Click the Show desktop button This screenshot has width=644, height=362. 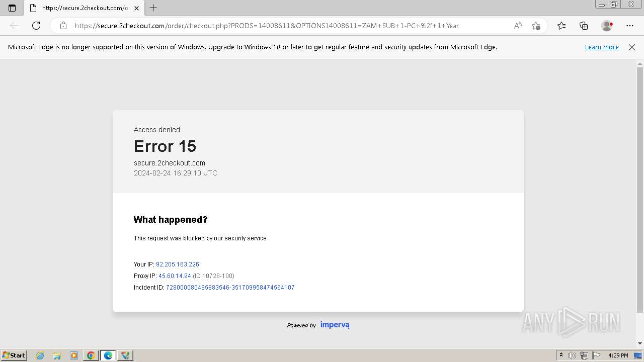(638, 355)
